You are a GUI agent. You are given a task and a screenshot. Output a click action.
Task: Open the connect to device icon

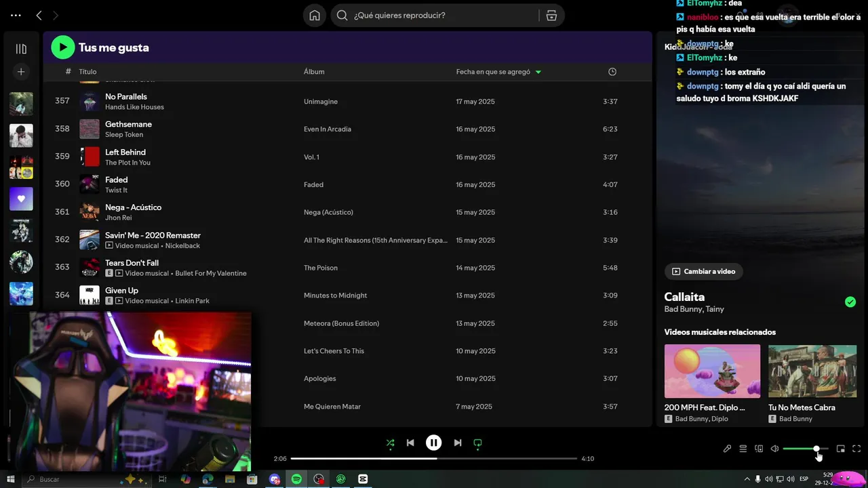click(759, 449)
